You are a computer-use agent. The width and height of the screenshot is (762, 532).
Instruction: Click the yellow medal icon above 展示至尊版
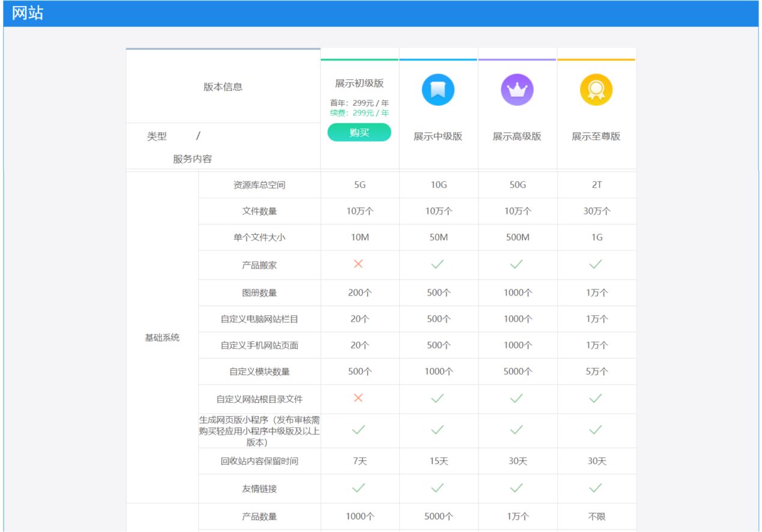pyautogui.click(x=596, y=88)
